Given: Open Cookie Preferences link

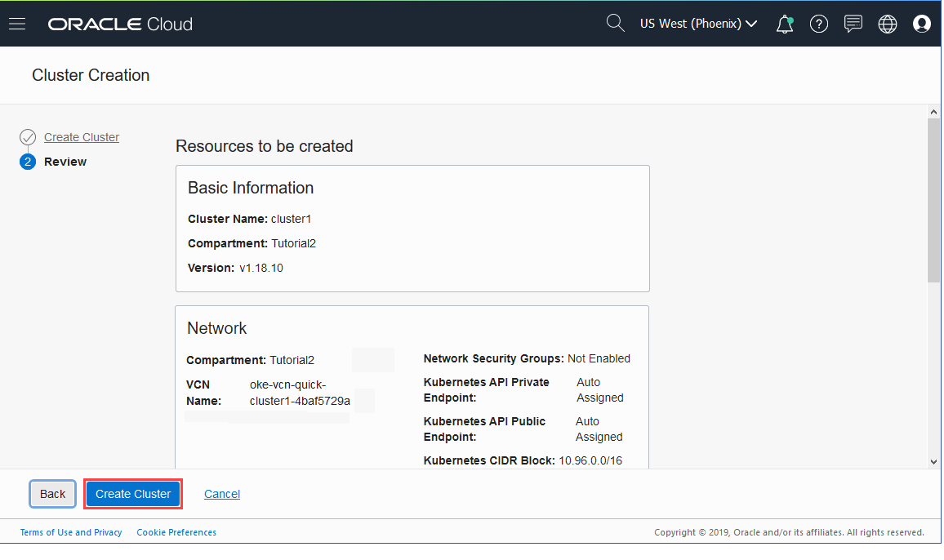Looking at the screenshot, I should pos(176,532).
